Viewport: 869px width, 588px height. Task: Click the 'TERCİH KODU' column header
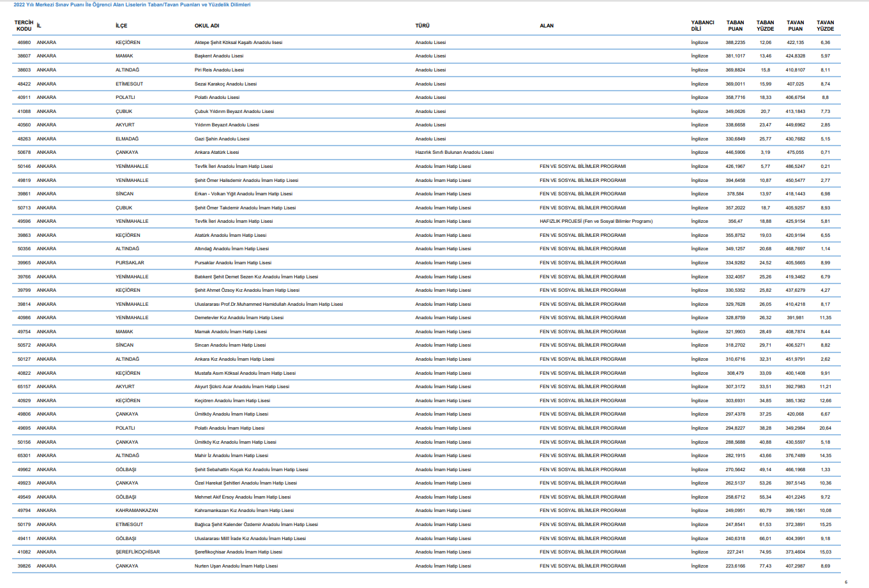tap(24, 26)
